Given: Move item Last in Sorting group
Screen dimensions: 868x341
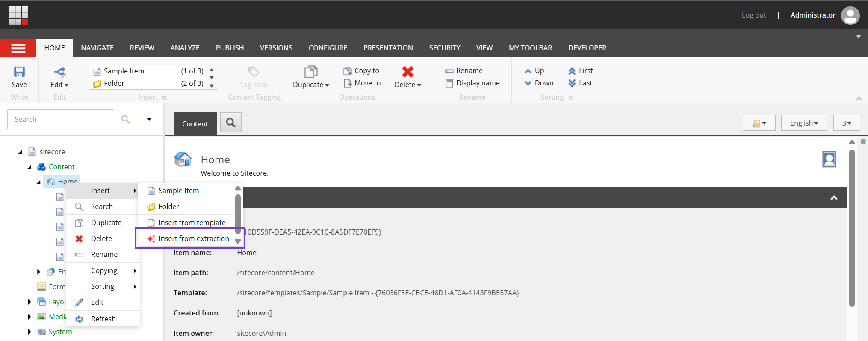Looking at the screenshot, I should tap(580, 83).
